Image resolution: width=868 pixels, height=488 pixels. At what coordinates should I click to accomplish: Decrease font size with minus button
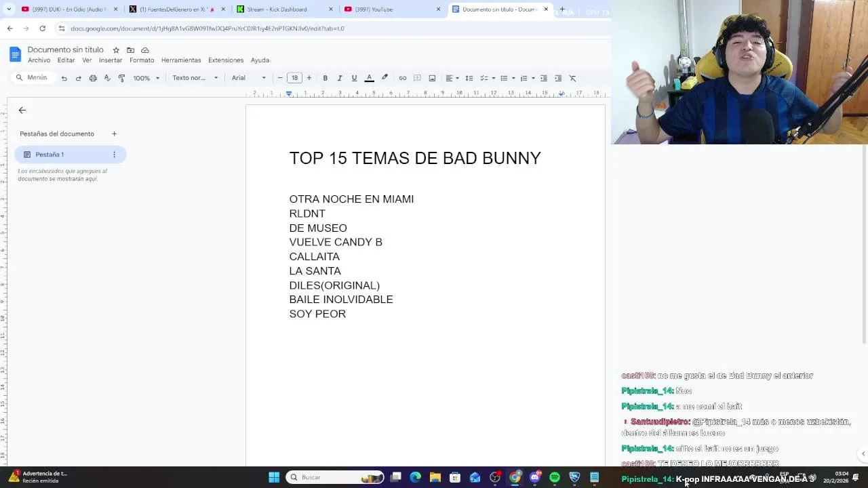click(x=280, y=78)
